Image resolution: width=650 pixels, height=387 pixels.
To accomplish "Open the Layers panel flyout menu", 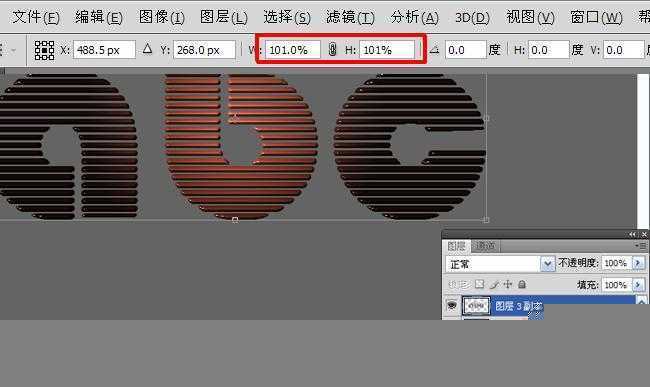I will (641, 246).
